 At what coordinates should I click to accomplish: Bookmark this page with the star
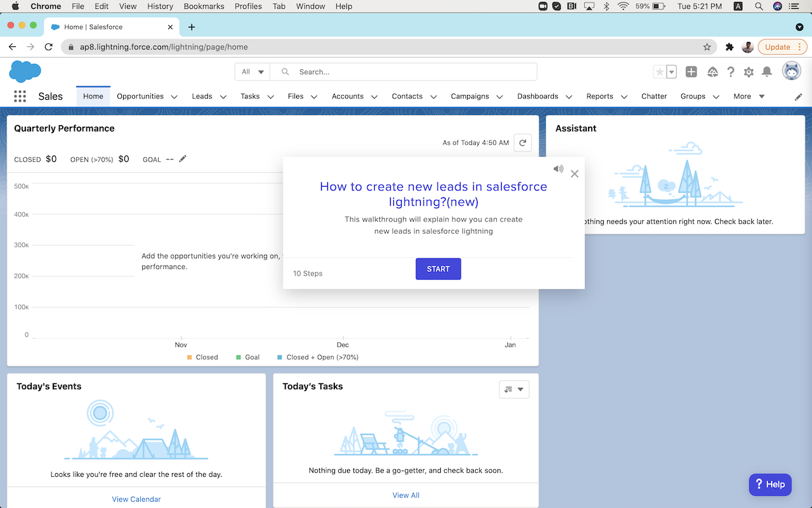tap(707, 47)
